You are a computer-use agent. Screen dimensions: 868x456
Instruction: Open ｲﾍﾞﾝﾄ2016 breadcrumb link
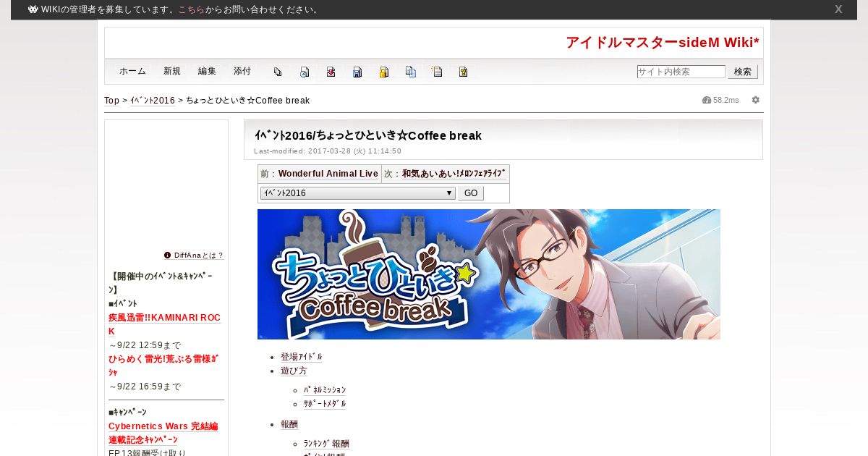[x=153, y=101]
